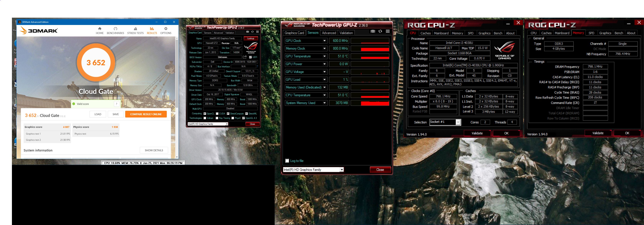644x225 pixels.
Task: Open the Caches tab in CPU-Z CPU window
Action: pyautogui.click(x=425, y=33)
